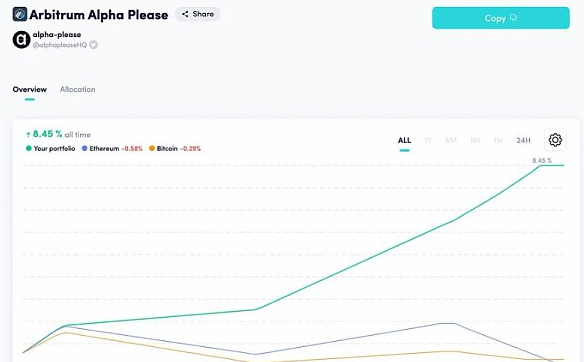Click the Arbitrum portfolio logo icon
Image resolution: width=584 pixels, height=362 pixels.
(20, 15)
